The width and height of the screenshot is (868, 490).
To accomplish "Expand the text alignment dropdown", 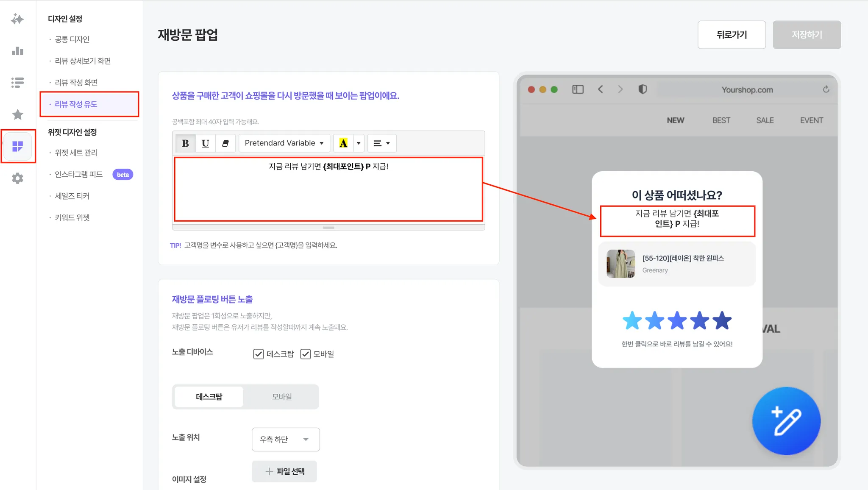I will (381, 143).
